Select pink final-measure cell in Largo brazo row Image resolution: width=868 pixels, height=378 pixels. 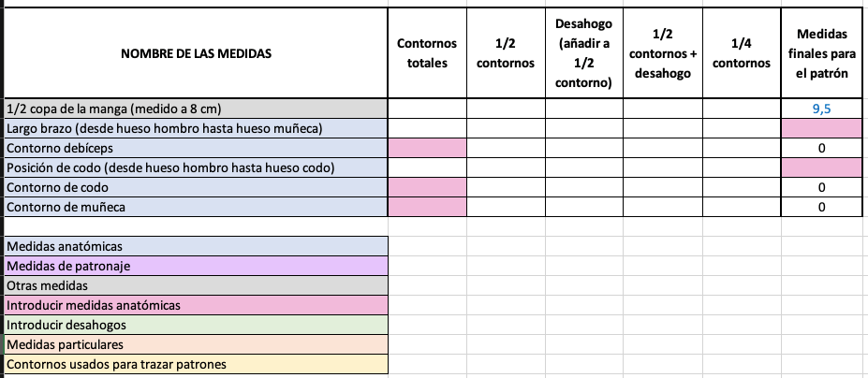click(x=821, y=129)
